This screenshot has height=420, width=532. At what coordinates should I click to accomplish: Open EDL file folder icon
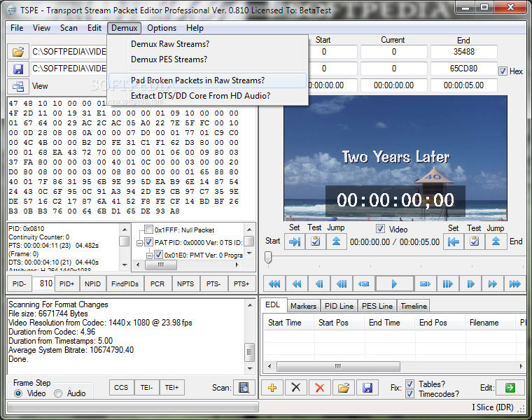(x=344, y=387)
